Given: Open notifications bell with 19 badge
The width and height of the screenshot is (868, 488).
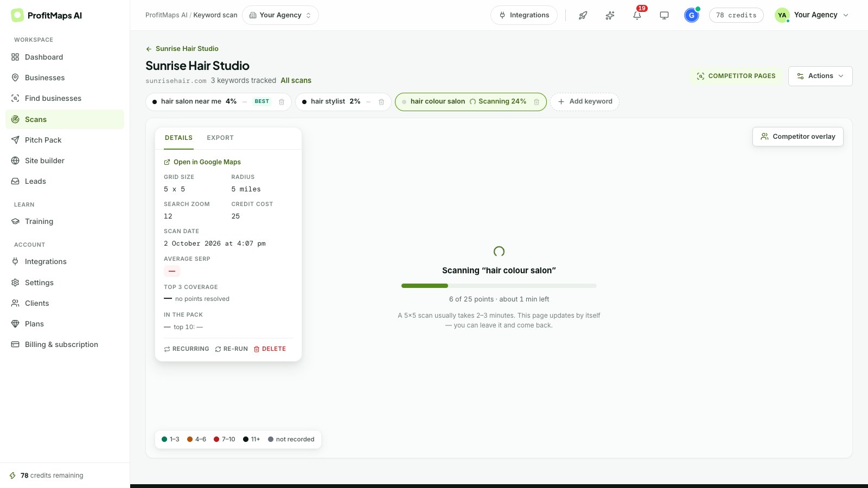Looking at the screenshot, I should [637, 15].
